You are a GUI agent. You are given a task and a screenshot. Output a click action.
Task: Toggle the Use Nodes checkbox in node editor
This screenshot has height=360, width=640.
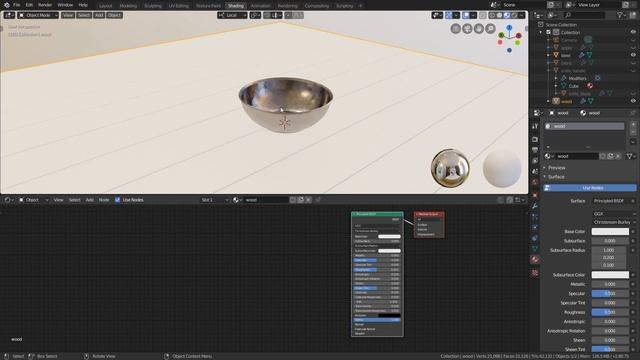[x=118, y=200]
